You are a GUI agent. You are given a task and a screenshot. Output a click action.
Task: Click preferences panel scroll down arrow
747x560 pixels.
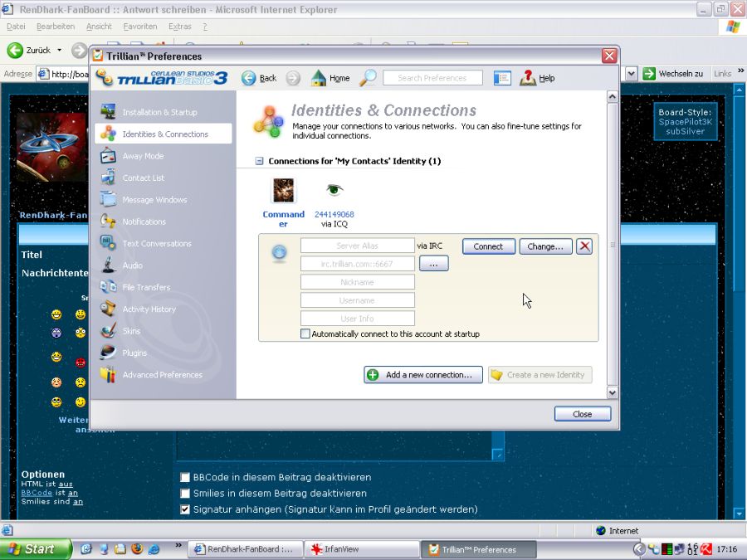coord(613,393)
